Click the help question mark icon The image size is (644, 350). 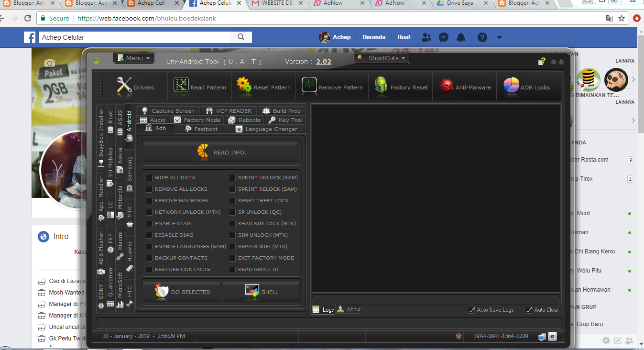(541, 61)
